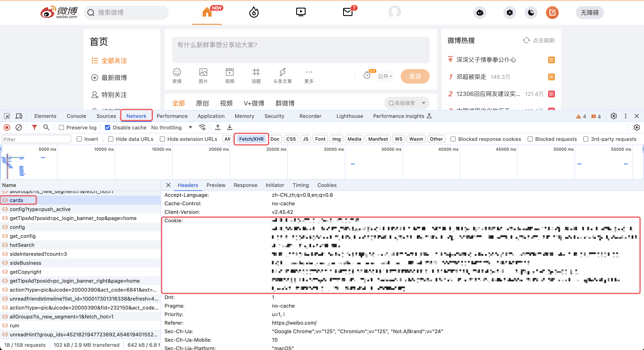Expand the DevTools settings dropdown
The width and height of the screenshot is (644, 350).
[x=625, y=116]
